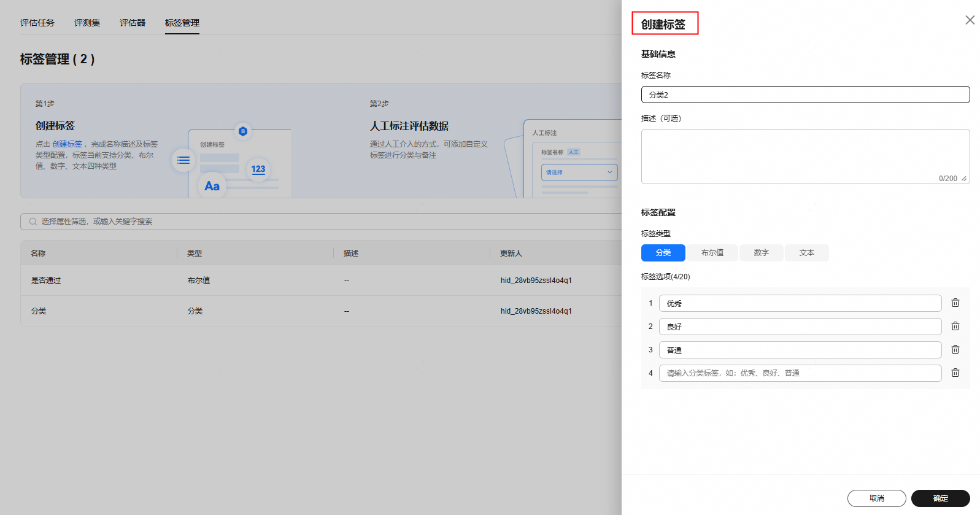Select 布尔值 tag type
The width and height of the screenshot is (980, 515).
[712, 253]
